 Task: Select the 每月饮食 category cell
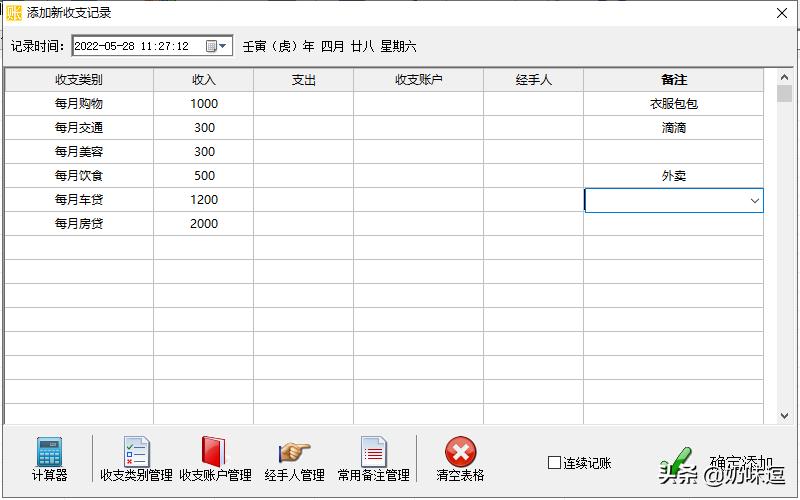click(x=79, y=176)
